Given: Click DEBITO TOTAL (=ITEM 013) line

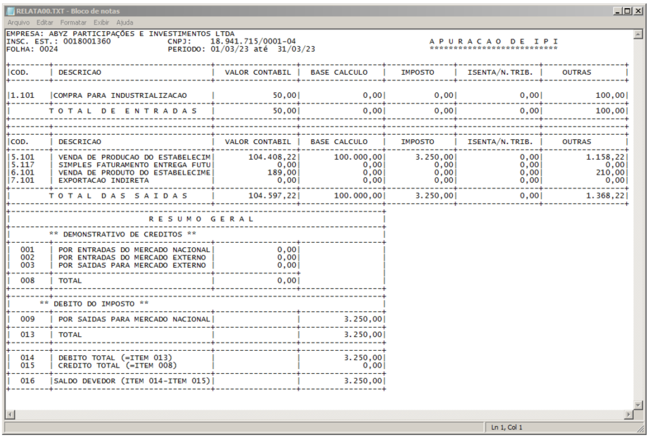Looking at the screenshot, I should pyautogui.click(x=115, y=358).
